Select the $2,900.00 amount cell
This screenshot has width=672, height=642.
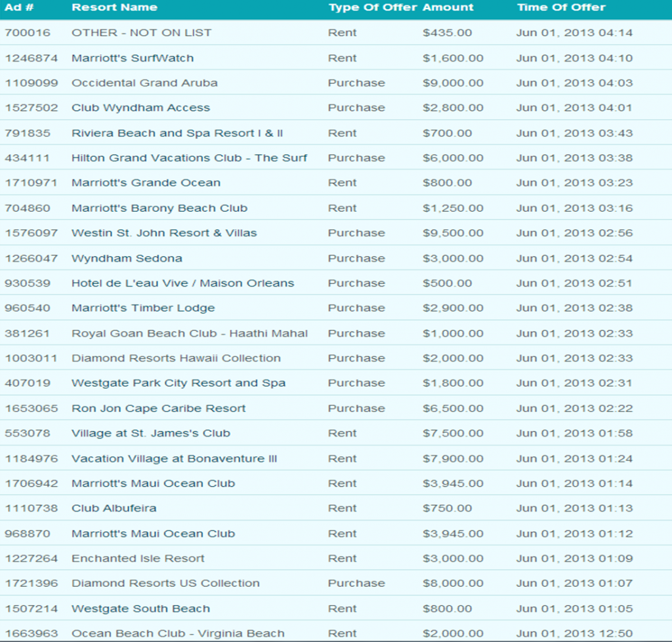[x=453, y=308]
